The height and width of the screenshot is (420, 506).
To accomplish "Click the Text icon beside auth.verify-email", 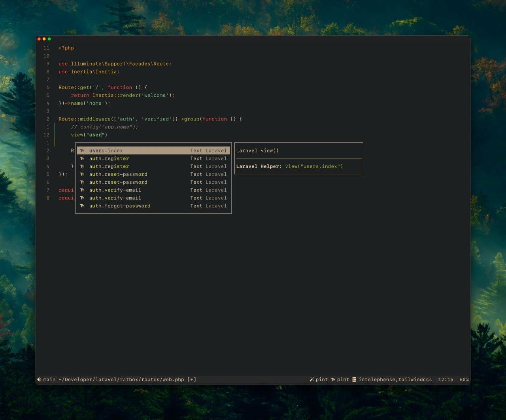I will tap(82, 190).
